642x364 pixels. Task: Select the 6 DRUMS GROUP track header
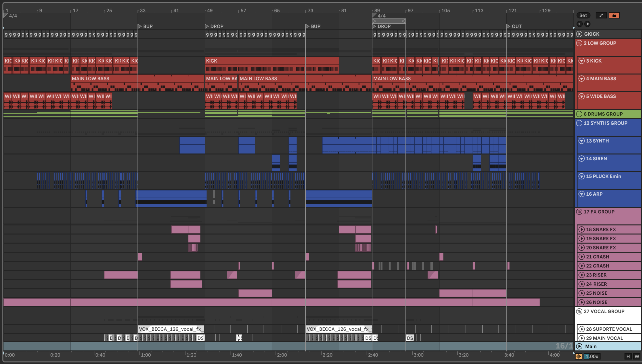(606, 114)
